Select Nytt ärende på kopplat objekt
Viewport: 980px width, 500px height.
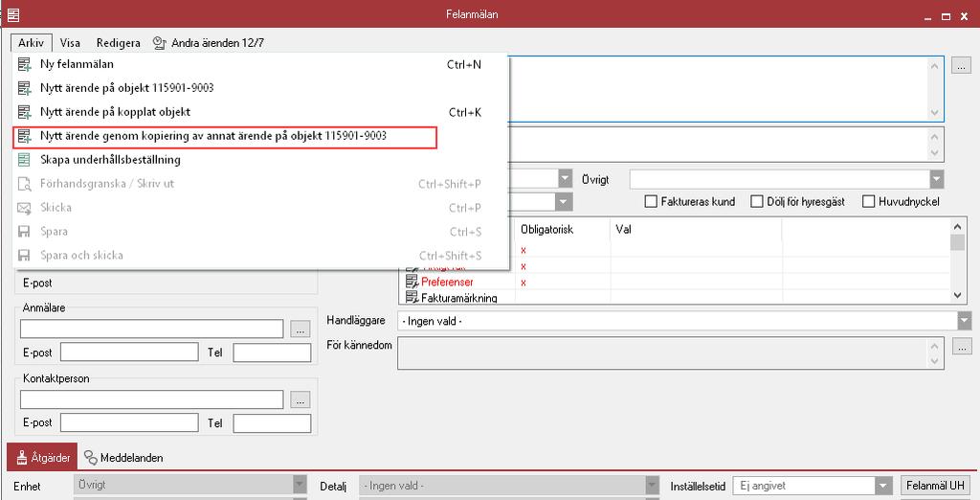[260, 112]
